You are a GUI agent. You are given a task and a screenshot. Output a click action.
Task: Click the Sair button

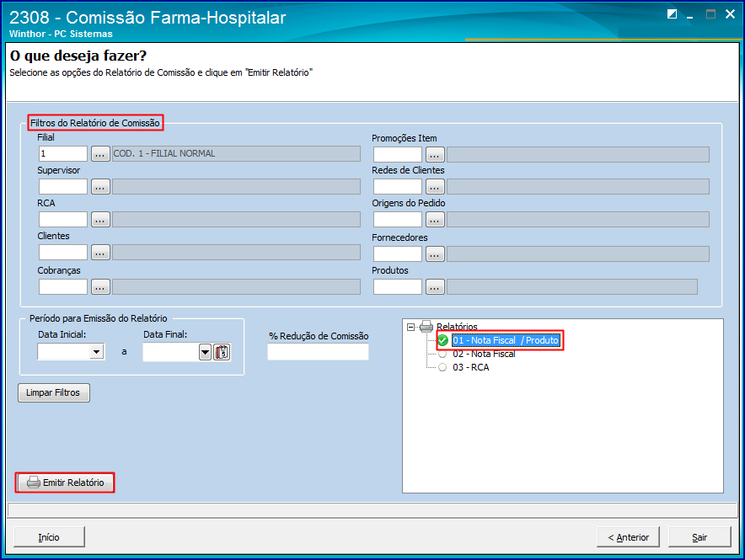click(x=699, y=537)
